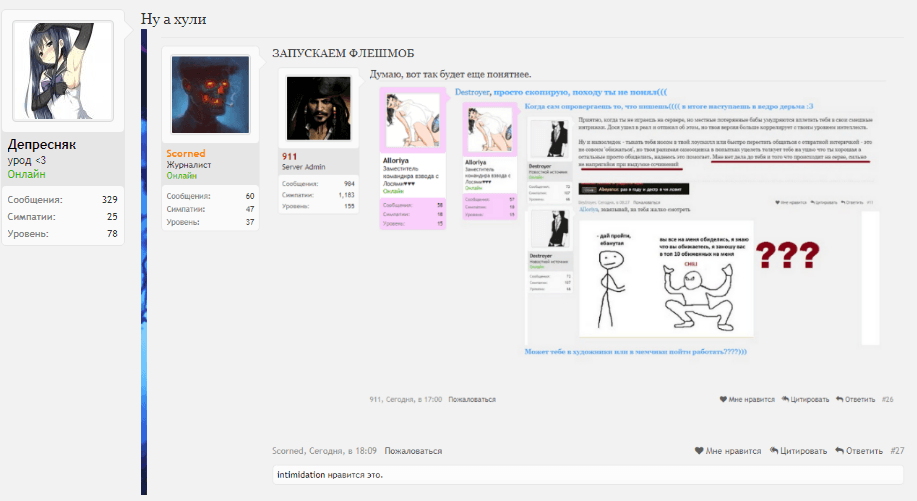Report the post by 911 via Пожаловаться
The height and width of the screenshot is (501, 917).
(472, 399)
